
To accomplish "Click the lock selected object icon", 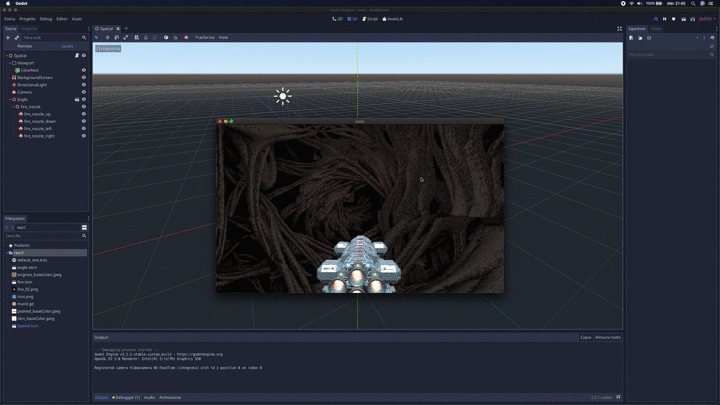I will 146,38.
